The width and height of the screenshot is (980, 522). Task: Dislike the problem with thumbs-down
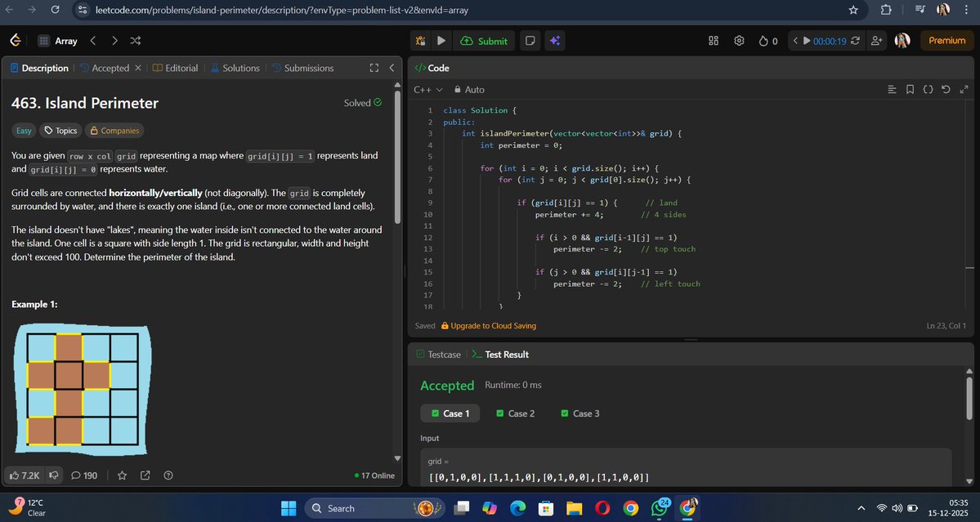point(54,475)
